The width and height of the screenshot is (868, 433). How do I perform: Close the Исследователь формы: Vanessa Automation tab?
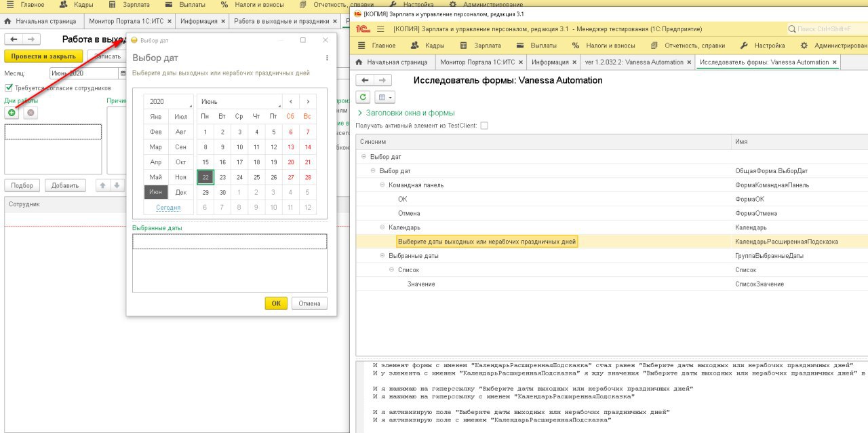834,62
